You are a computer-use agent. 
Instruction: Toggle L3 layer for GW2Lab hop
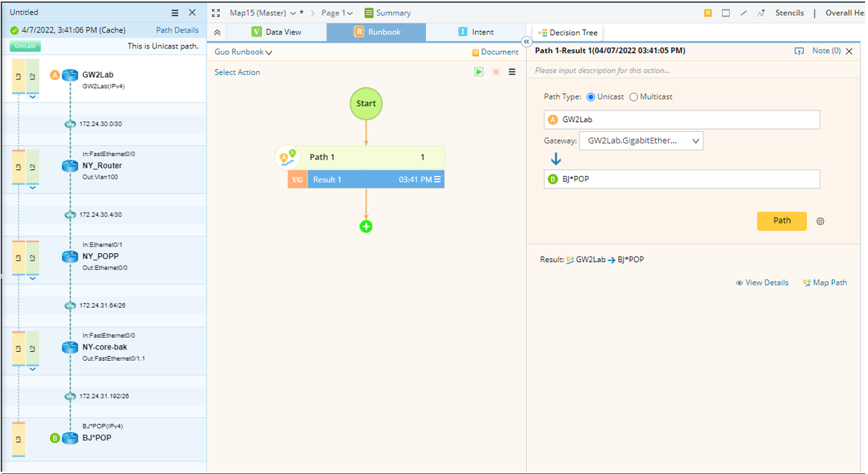18,77
